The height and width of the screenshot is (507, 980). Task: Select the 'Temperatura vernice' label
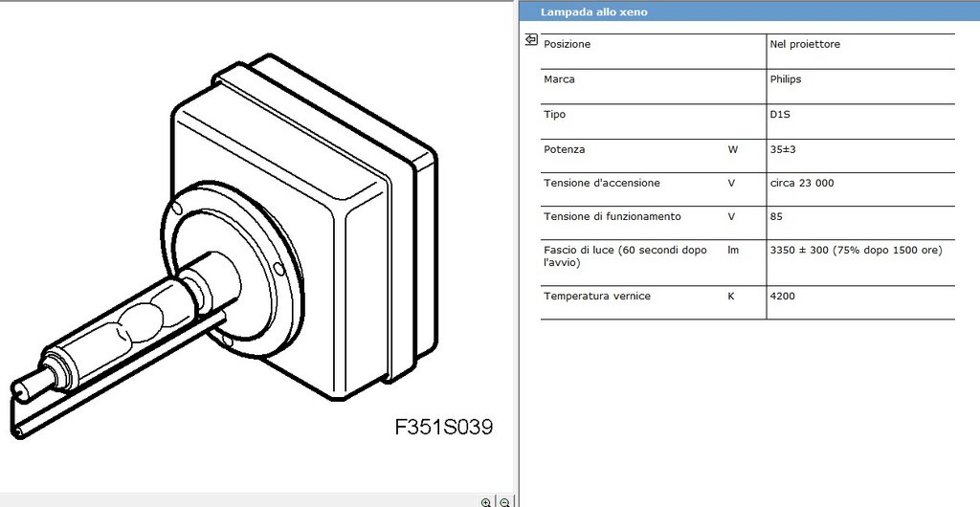597,296
